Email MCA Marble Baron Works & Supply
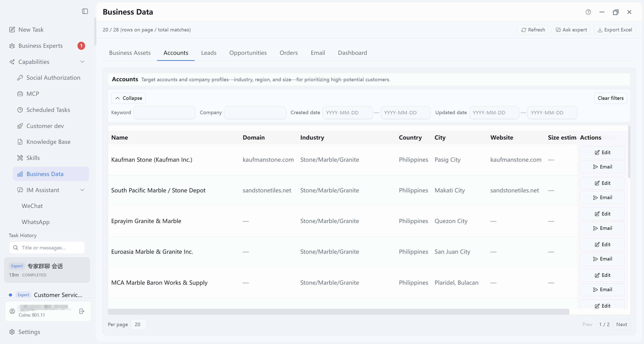 tap(602, 289)
